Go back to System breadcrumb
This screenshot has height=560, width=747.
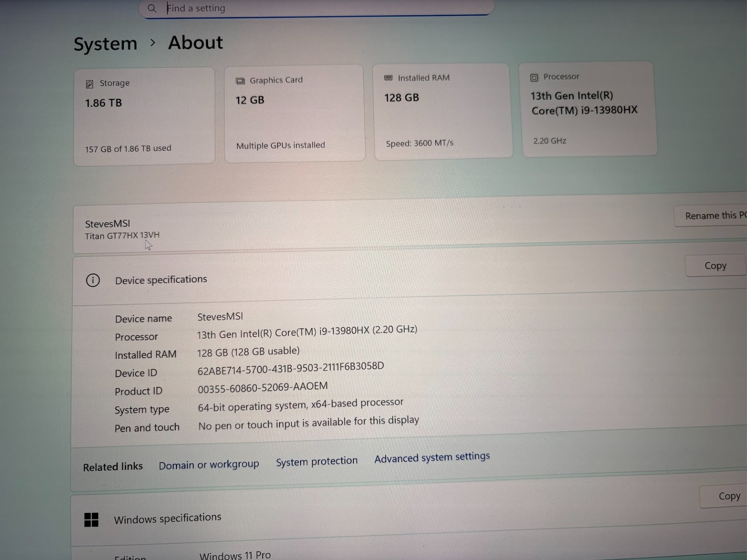(x=106, y=44)
